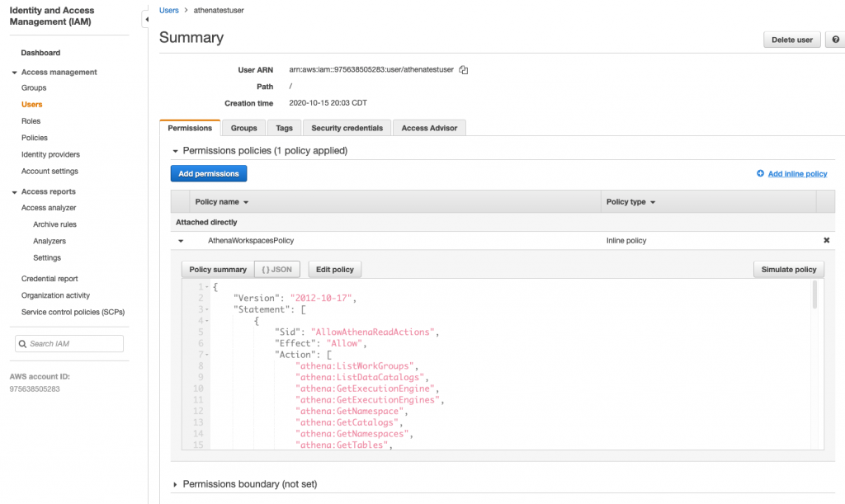Viewport: 845px width, 504px height.
Task: Show the Policy summary view
Action: coord(218,269)
